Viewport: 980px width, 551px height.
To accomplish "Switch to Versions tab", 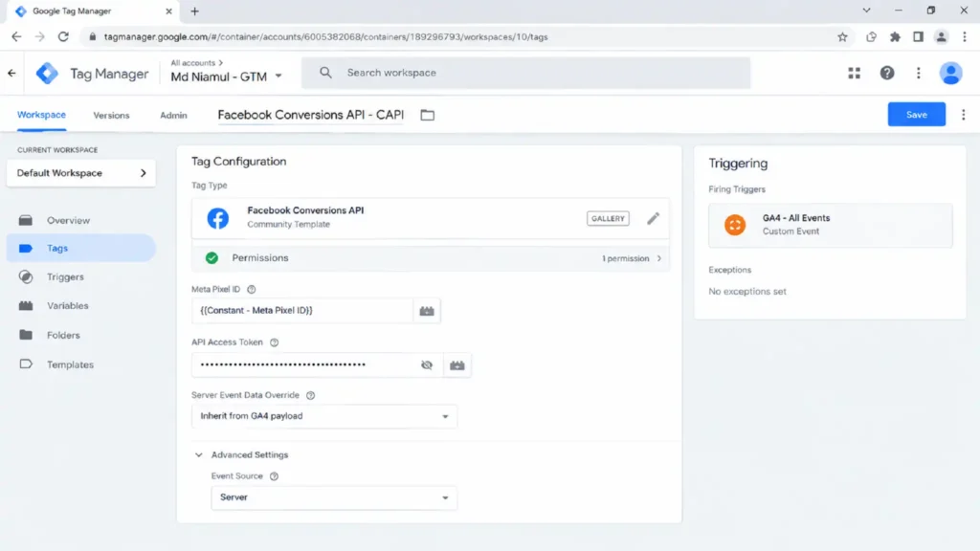I will tap(111, 115).
